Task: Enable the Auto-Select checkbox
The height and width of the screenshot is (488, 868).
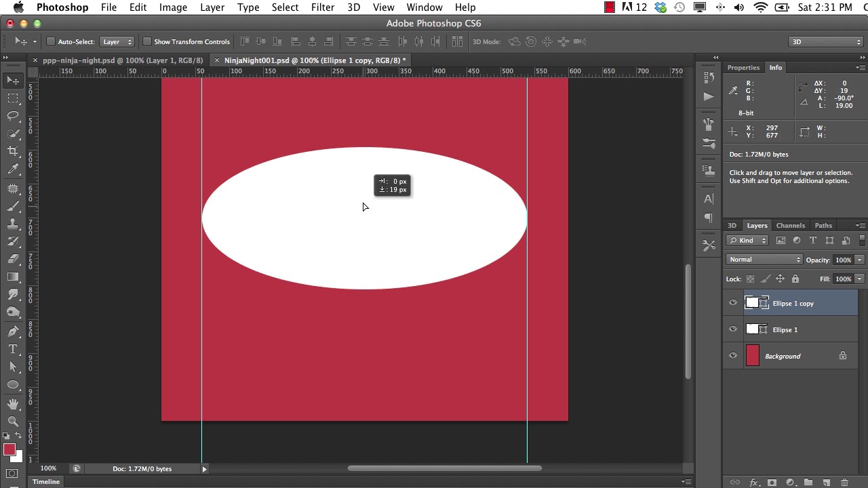Action: point(50,42)
